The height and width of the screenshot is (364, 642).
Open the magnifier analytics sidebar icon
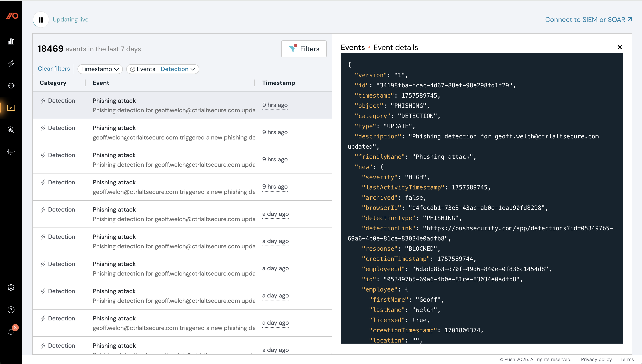(11, 130)
